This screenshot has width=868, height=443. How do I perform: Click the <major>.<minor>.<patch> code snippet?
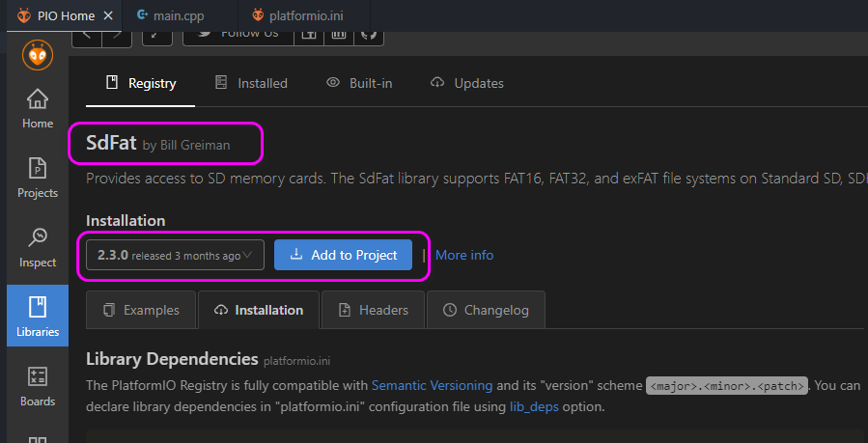727,385
